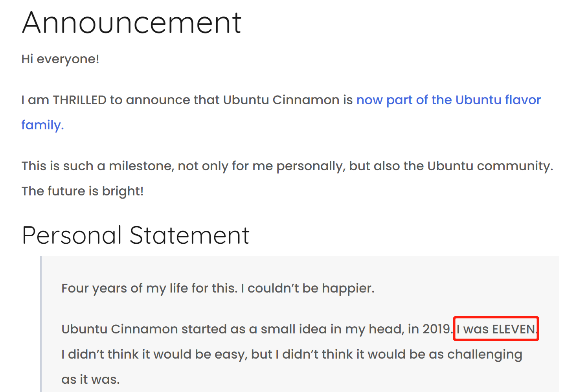Viewport: 577px width, 392px height.
Task: Click the final "as it was." line
Action: [x=90, y=379]
